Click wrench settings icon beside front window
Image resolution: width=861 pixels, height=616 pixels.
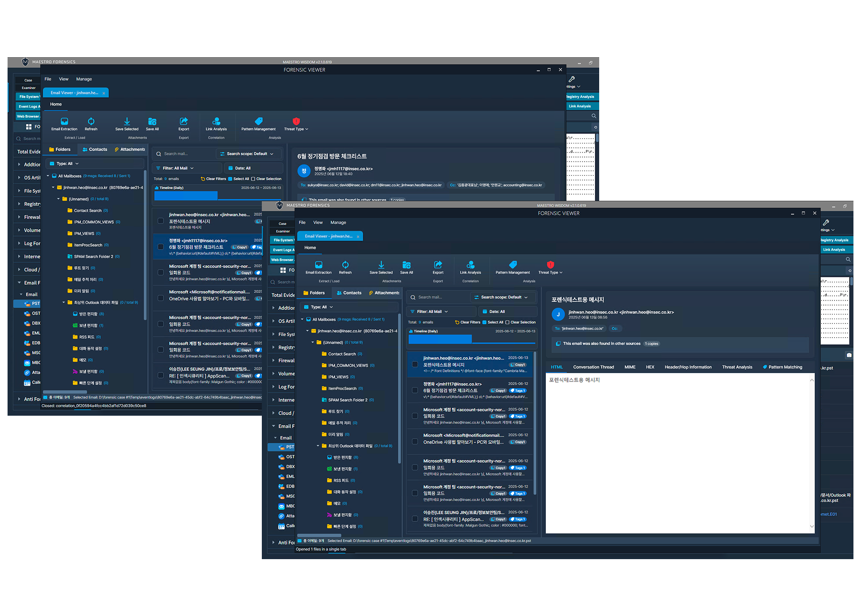[826, 222]
